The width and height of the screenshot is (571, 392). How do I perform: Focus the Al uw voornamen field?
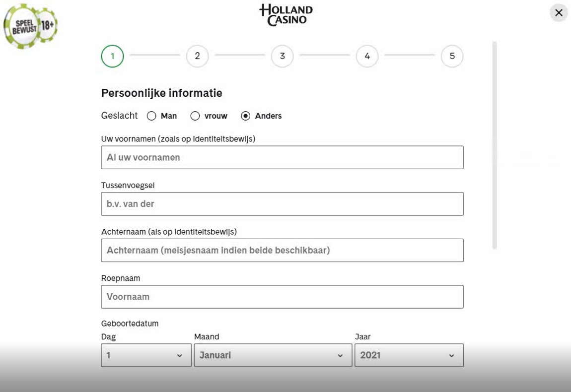[x=282, y=157]
